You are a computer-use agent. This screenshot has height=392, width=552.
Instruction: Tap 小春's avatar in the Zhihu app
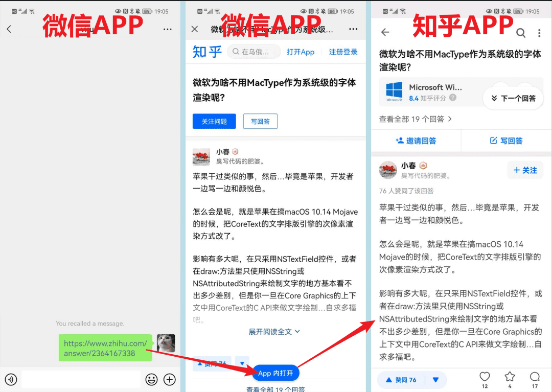388,170
